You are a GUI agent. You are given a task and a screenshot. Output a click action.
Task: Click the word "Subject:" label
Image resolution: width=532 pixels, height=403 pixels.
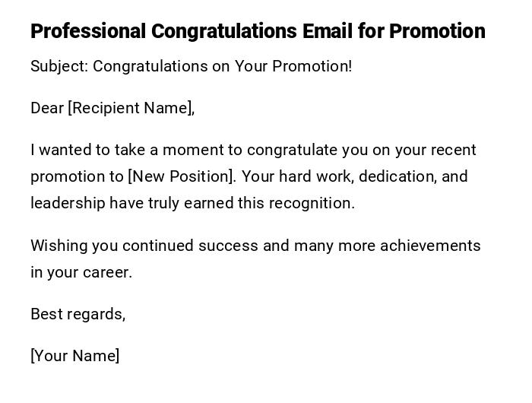tap(59, 66)
